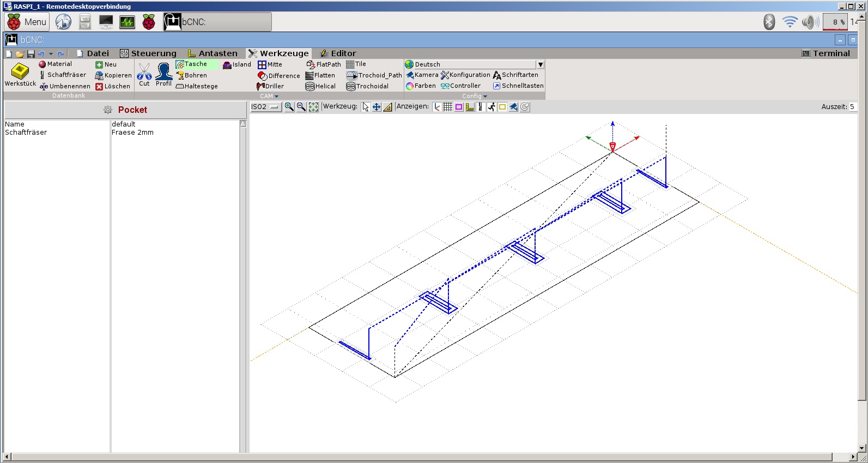Switch to the Datei tab
868x463 pixels.
click(93, 53)
